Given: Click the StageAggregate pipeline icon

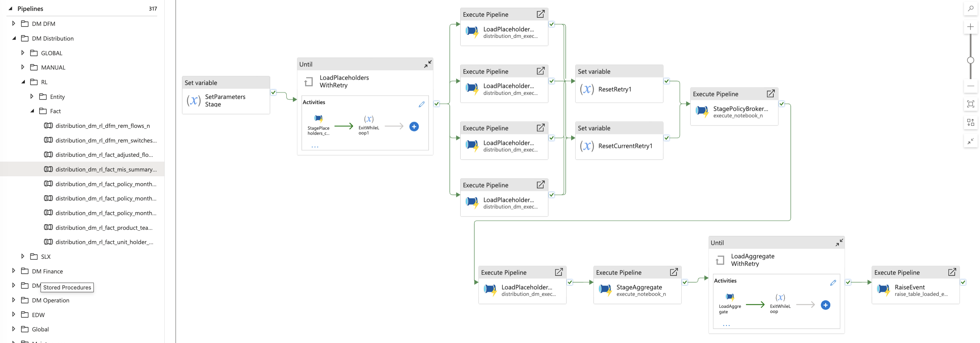Looking at the screenshot, I should click(x=605, y=290).
